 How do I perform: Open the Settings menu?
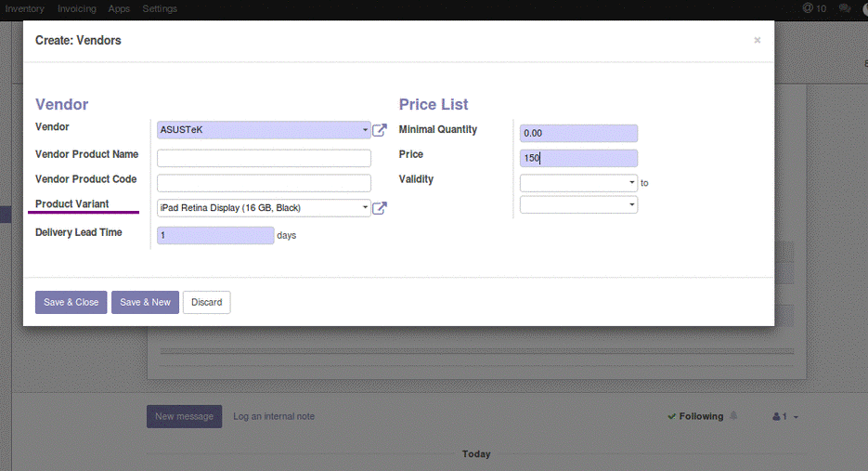click(x=160, y=9)
